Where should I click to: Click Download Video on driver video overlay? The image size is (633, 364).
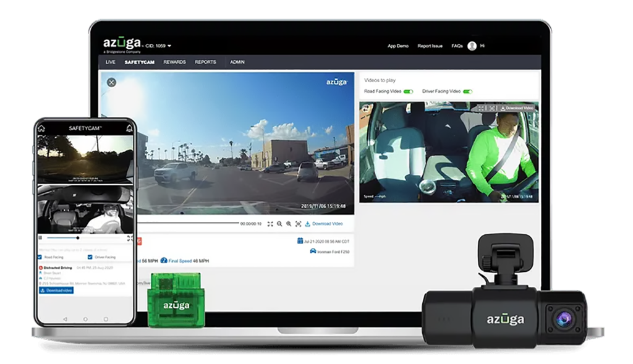517,108
